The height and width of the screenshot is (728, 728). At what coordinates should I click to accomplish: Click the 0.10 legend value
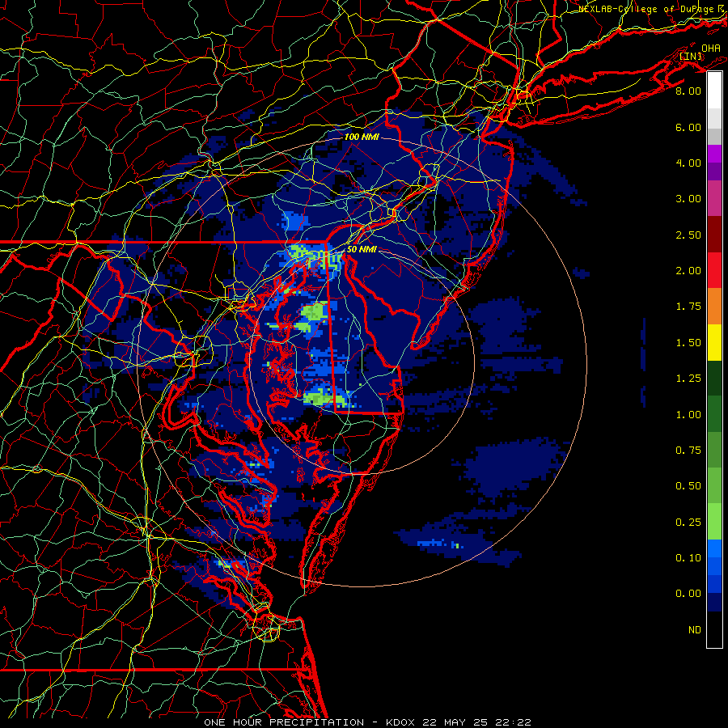click(688, 558)
